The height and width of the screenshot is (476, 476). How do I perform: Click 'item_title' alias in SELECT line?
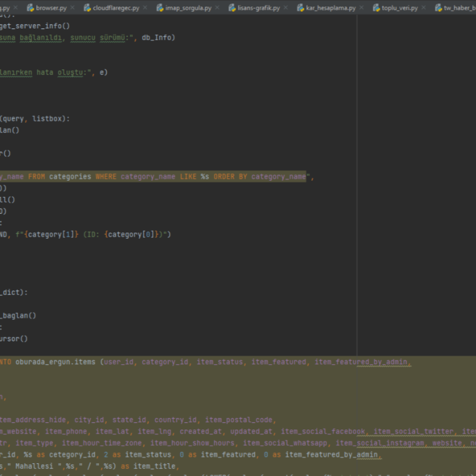pos(154,466)
